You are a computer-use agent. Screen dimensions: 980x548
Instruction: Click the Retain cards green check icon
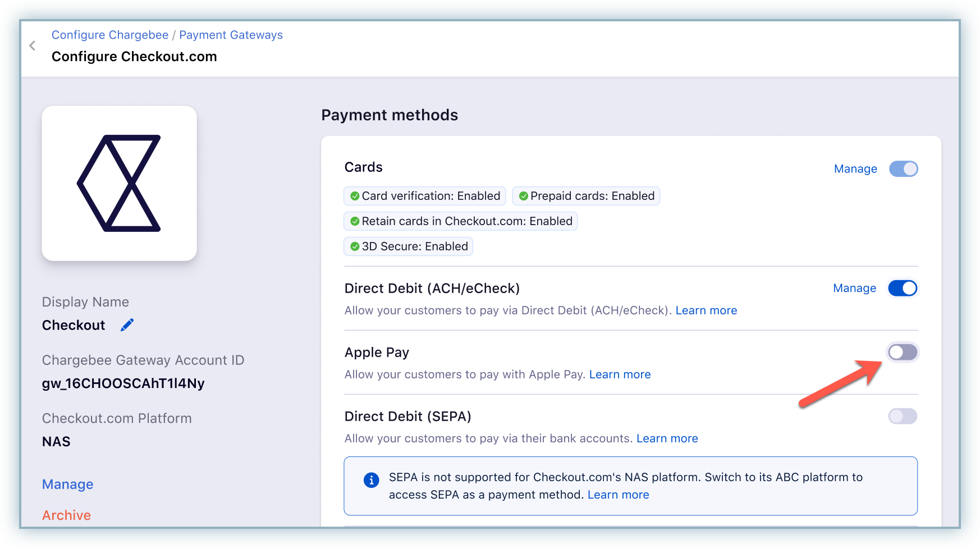point(355,221)
